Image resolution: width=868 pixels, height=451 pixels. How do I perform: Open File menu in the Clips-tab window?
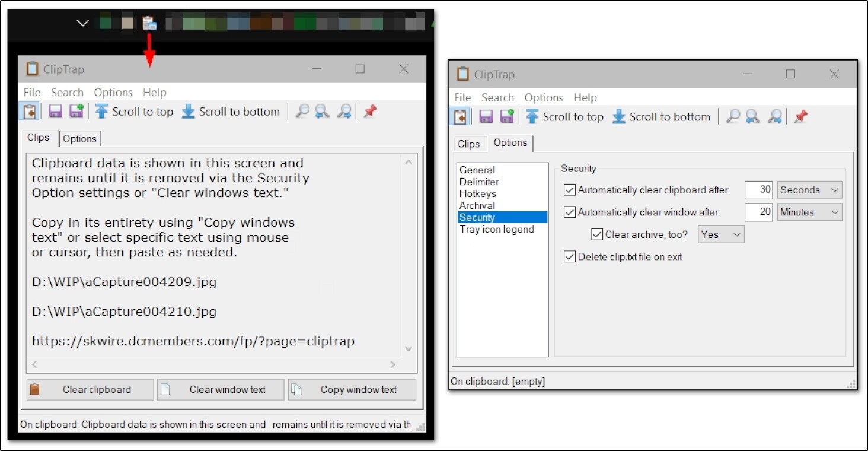[32, 93]
